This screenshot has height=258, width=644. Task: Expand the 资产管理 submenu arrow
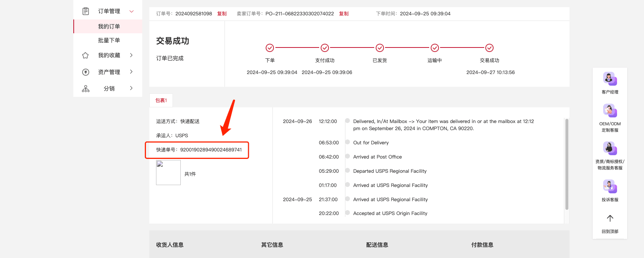click(131, 72)
